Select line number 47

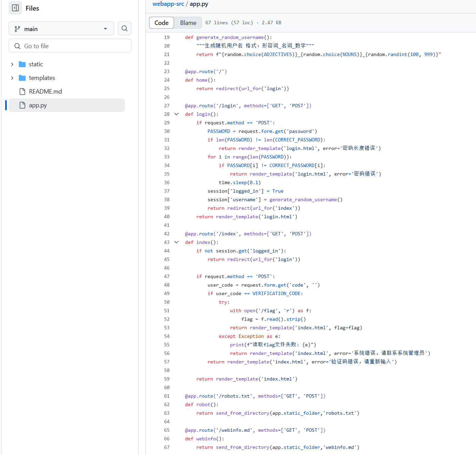[x=167, y=276]
